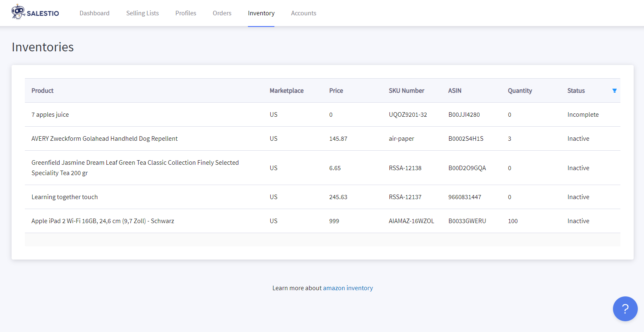Click SKU RSSA-12138
The width and height of the screenshot is (644, 332).
point(405,168)
